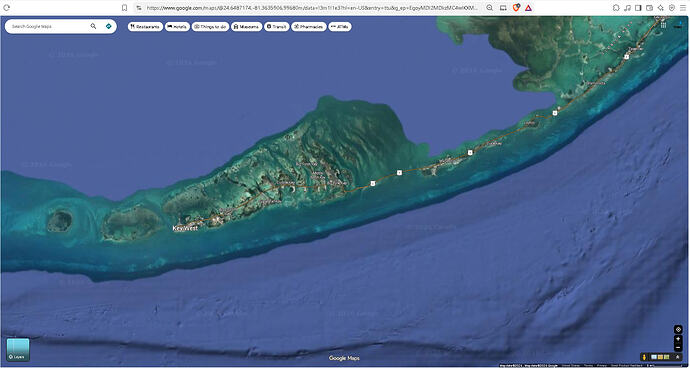Click the music note media control icon
The width and height of the screenshot is (690, 369).
pos(628,7)
